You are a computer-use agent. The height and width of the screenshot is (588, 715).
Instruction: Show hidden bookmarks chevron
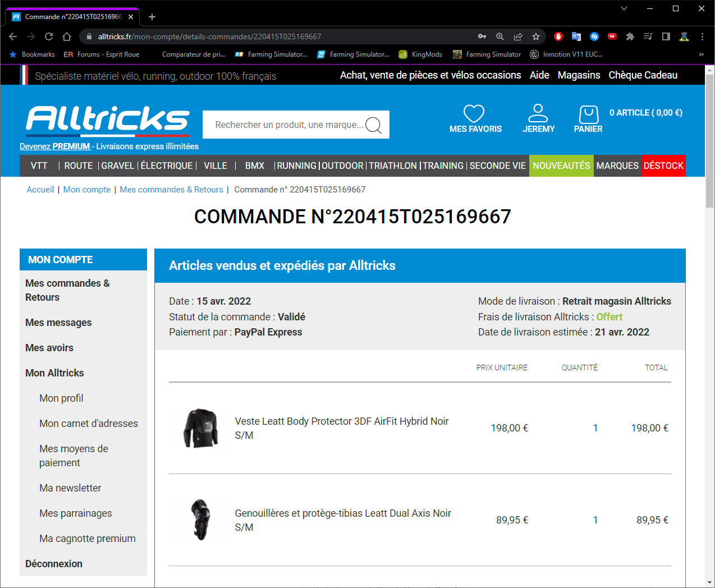point(701,54)
